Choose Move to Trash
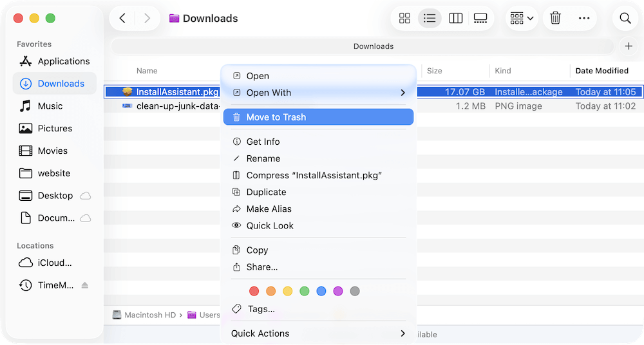The height and width of the screenshot is (345, 644). click(318, 117)
